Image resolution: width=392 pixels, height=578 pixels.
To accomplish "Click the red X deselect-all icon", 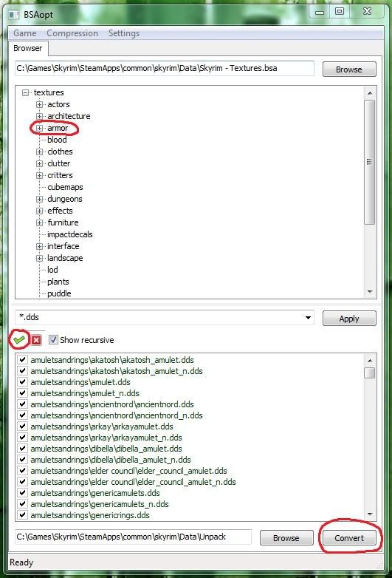I will click(36, 340).
